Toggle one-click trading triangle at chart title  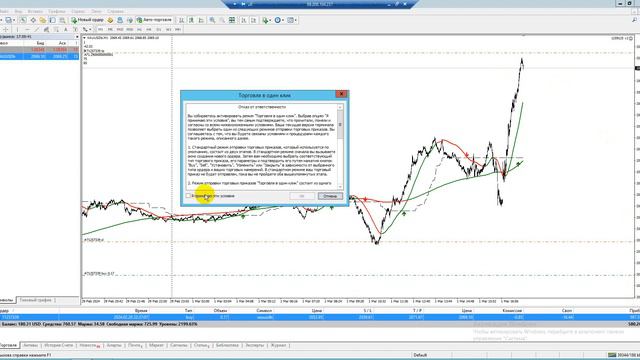point(84,38)
